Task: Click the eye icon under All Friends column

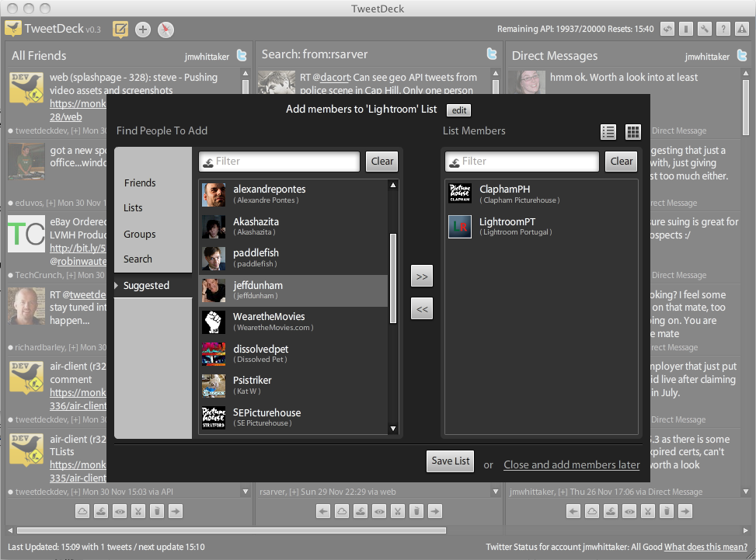Action: (120, 511)
